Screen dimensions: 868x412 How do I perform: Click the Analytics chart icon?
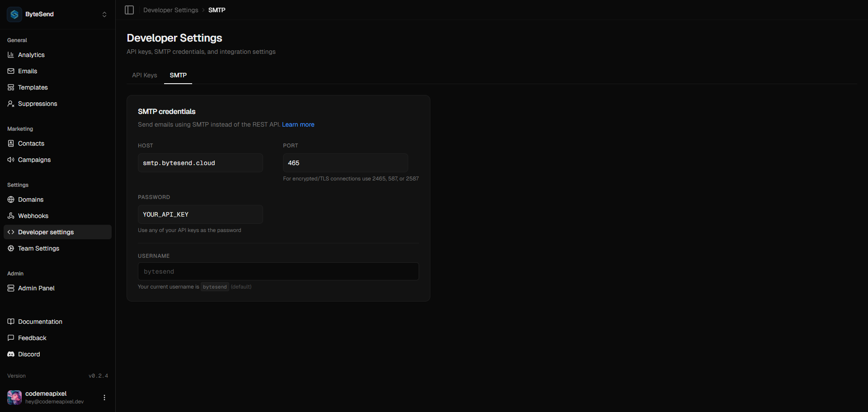point(11,55)
